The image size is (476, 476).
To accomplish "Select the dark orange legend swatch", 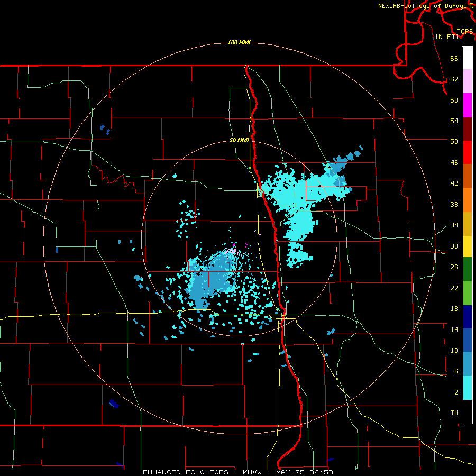I will tap(467, 176).
